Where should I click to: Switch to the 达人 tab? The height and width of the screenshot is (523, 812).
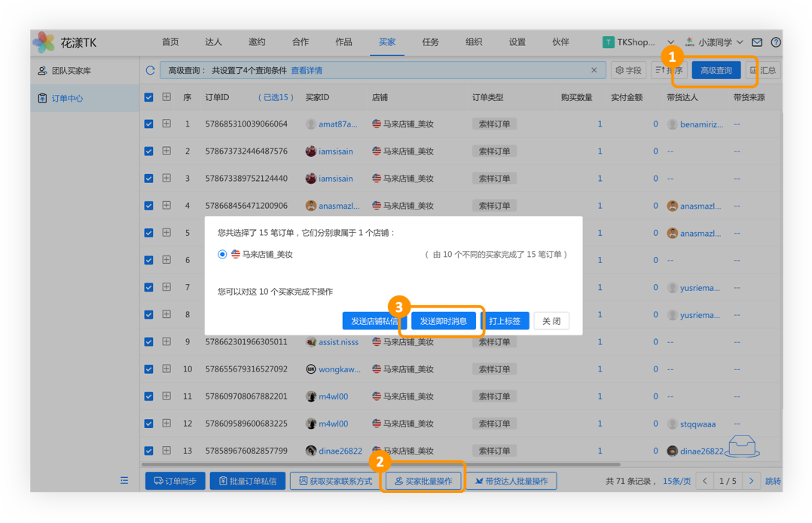(x=213, y=42)
